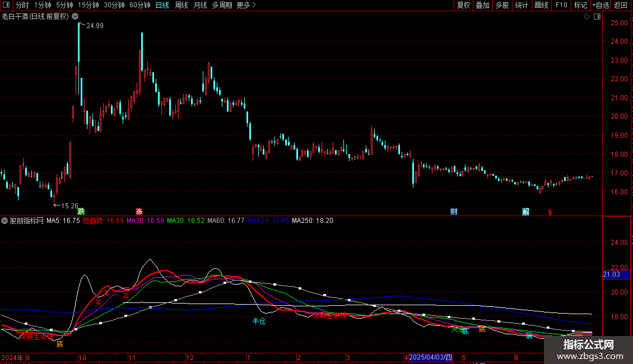
Task: Click the red $ dividend marker
Action: click(550, 212)
